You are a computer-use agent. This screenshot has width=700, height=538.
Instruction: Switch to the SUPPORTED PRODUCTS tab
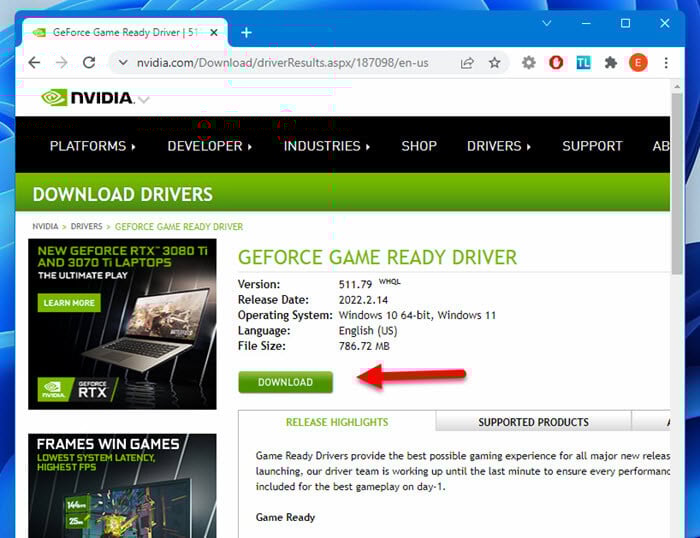point(533,422)
